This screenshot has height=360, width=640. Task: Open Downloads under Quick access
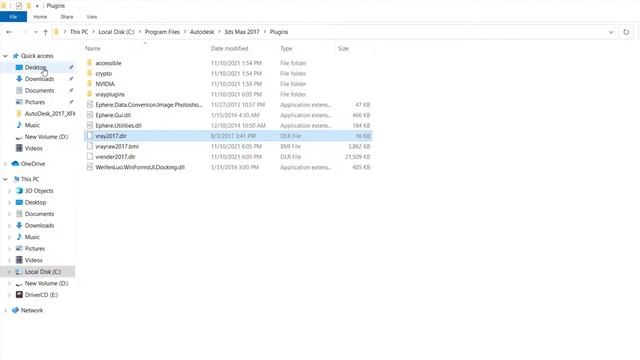pyautogui.click(x=39, y=79)
